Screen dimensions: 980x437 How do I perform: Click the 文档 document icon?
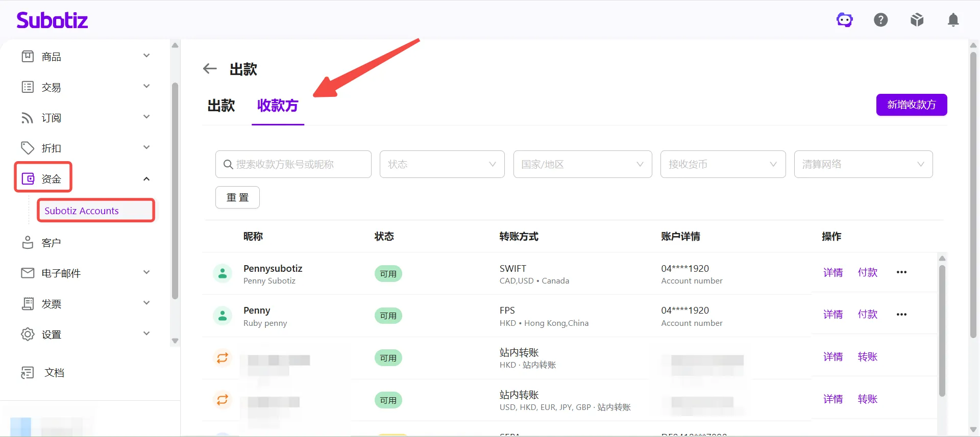(x=28, y=373)
